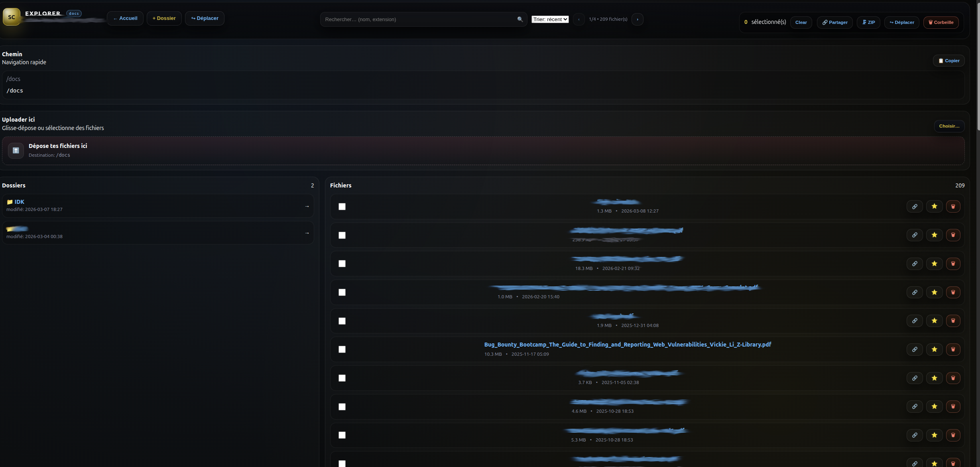Click the left pagination chevron
Screen dimensions: 980x467
[x=579, y=19]
